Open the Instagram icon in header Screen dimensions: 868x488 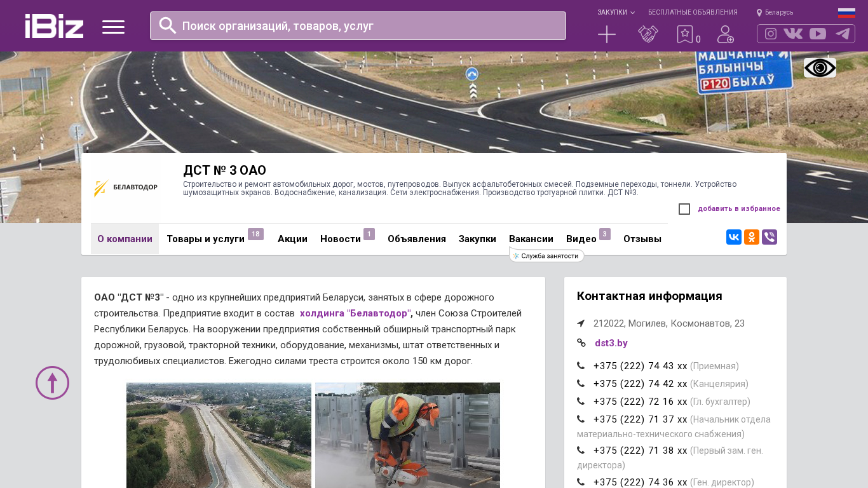point(771,34)
